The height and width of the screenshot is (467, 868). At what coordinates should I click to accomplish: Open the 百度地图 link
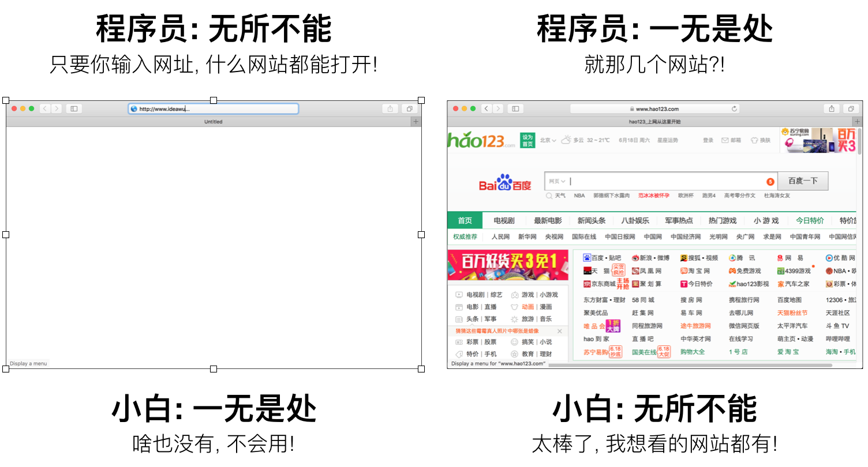pyautogui.click(x=790, y=300)
